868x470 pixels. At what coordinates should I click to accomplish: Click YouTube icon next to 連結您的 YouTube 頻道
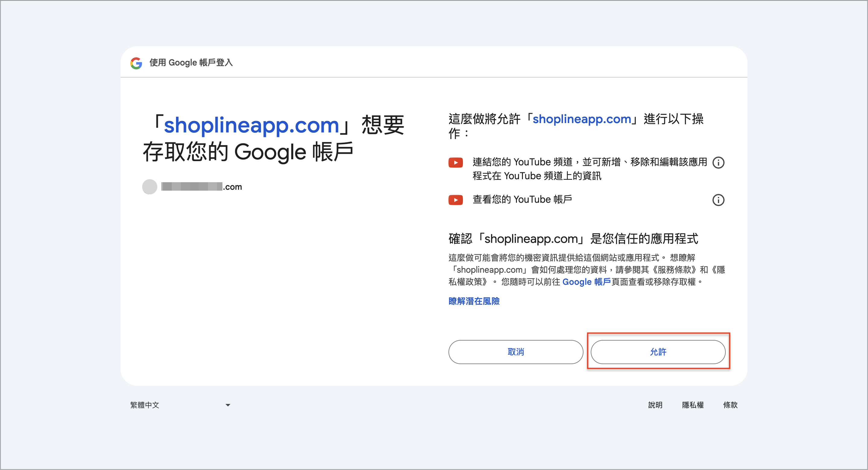tap(456, 163)
